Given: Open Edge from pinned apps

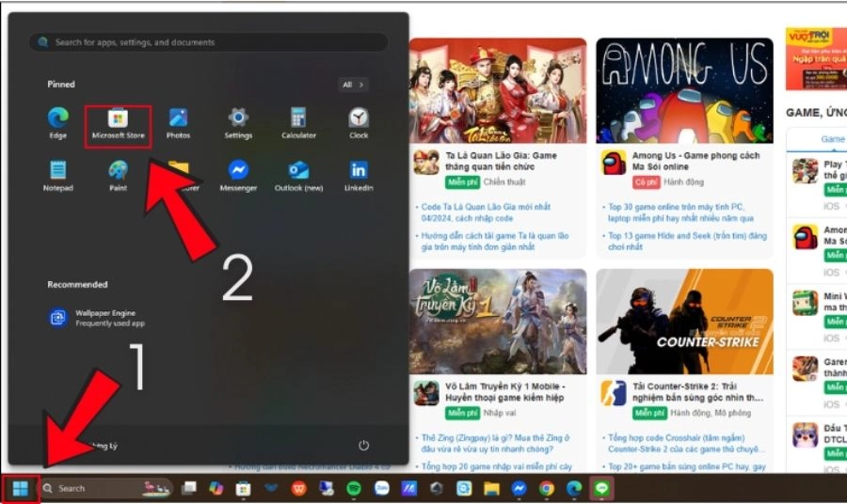Looking at the screenshot, I should (x=57, y=123).
